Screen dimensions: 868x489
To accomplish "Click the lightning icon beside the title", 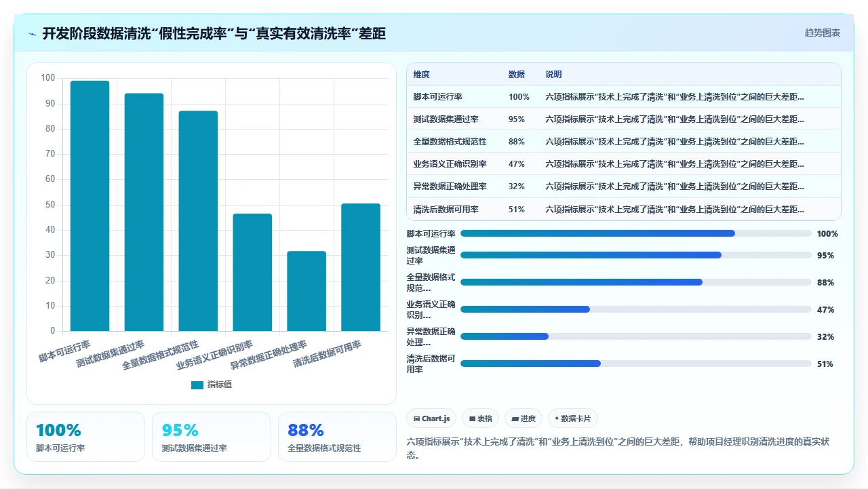I will (x=33, y=34).
